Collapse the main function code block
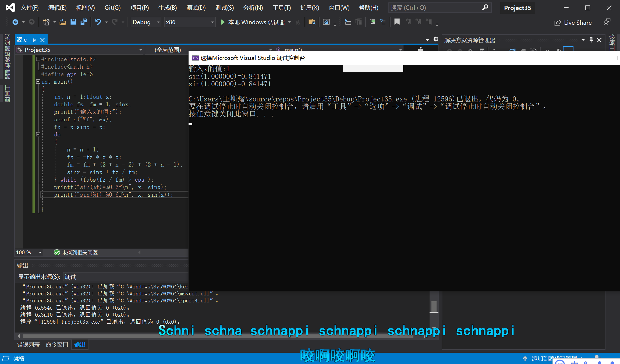Image resolution: width=620 pixels, height=364 pixels. (x=38, y=82)
